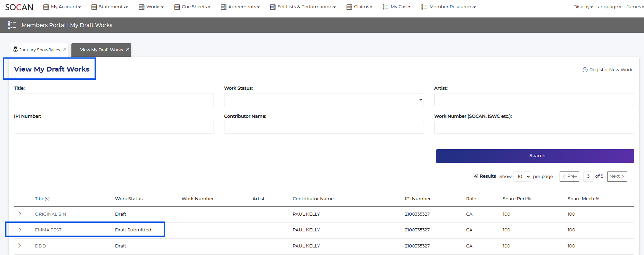Click the My Cases list icon

[x=385, y=7]
